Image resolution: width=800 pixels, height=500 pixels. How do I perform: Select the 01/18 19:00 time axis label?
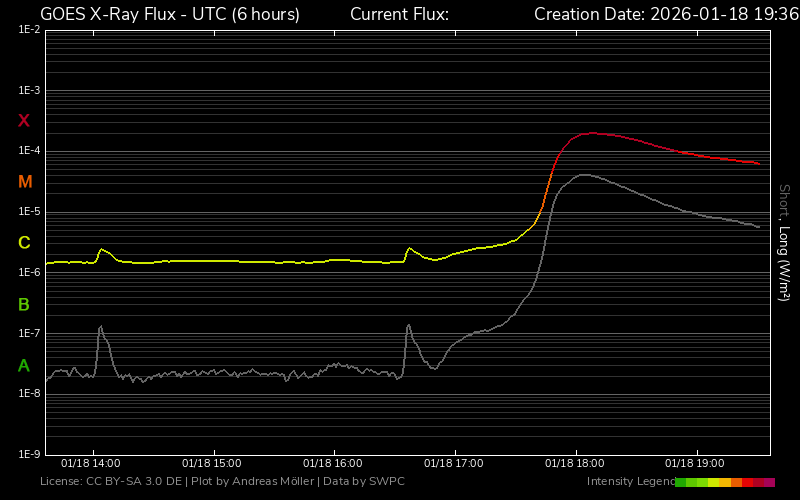pos(695,464)
